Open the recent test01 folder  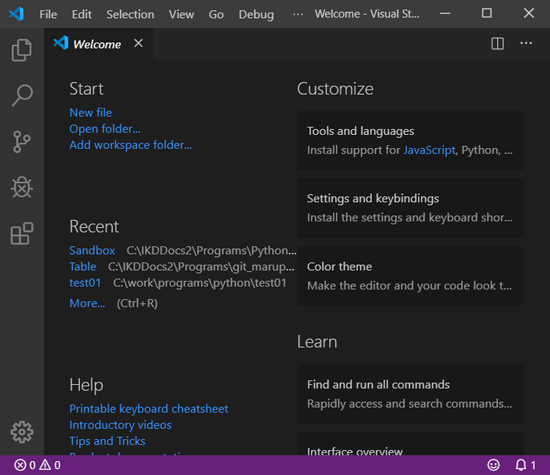(x=85, y=282)
